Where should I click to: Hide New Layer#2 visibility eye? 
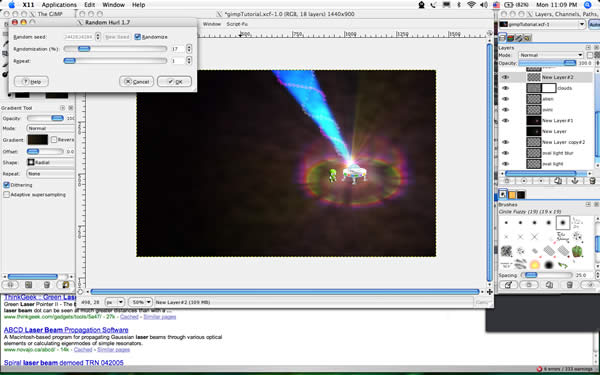(505, 77)
